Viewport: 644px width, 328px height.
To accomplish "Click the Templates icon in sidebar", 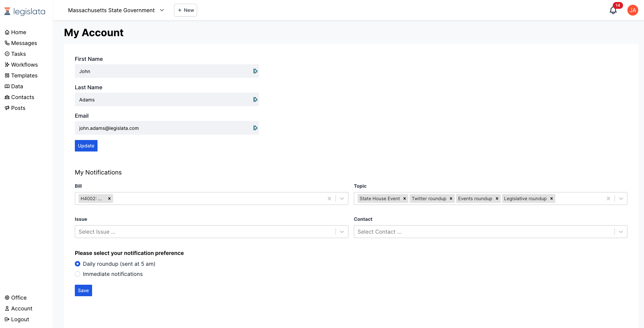I will tap(7, 75).
